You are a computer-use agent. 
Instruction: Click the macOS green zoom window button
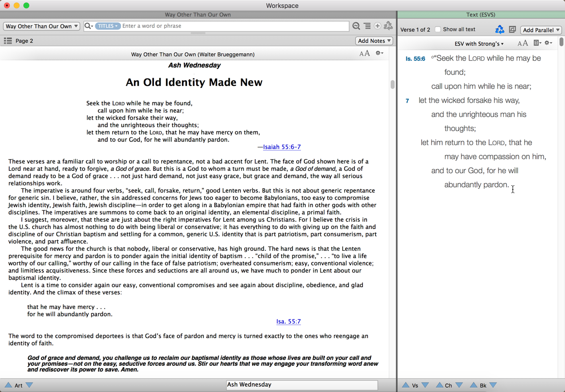coord(26,5)
